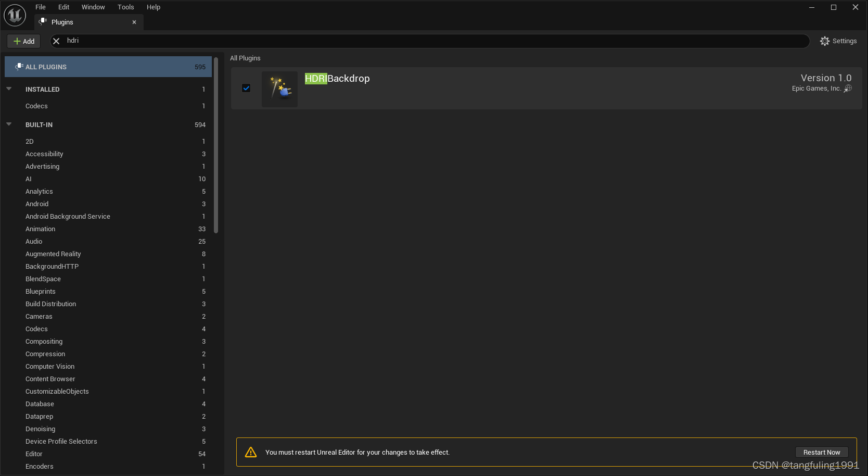
Task: Open the Help menu
Action: tap(154, 7)
